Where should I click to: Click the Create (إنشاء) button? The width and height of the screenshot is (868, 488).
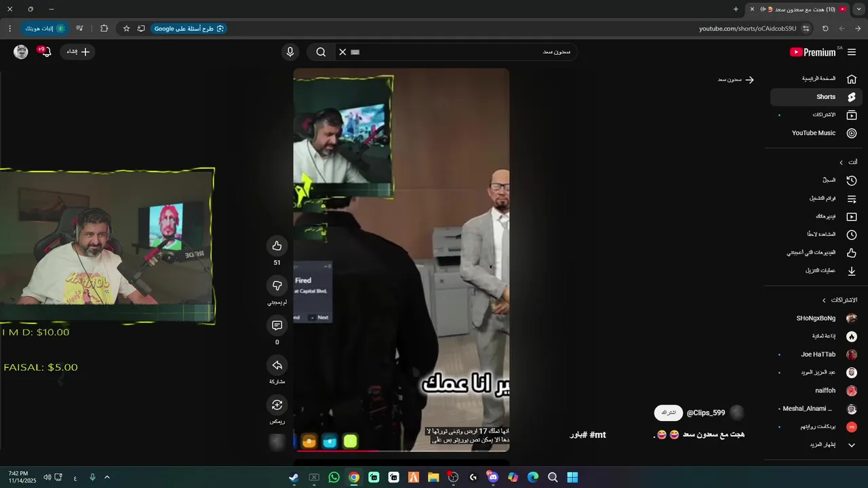(78, 52)
